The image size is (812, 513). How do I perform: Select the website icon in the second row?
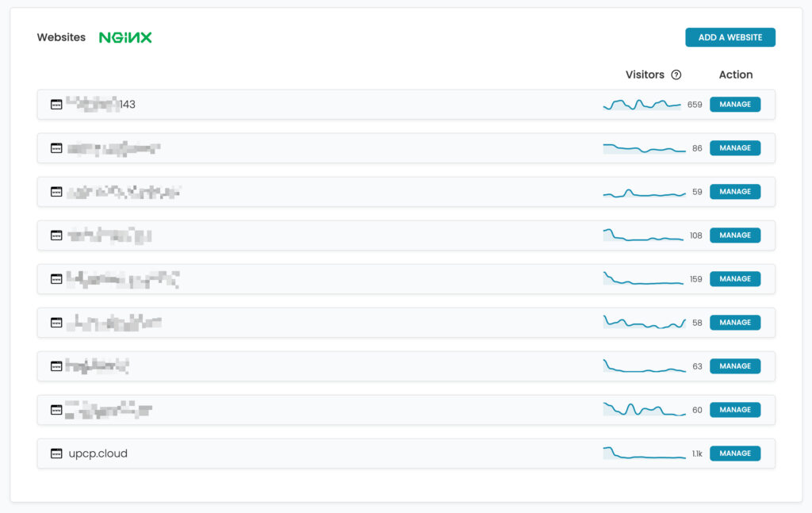(56, 147)
